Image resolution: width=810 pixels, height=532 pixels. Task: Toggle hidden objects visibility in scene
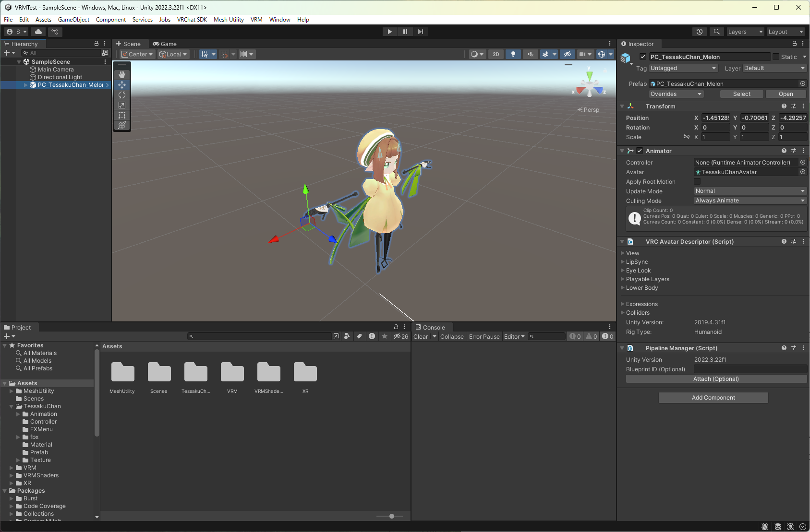[567, 54]
